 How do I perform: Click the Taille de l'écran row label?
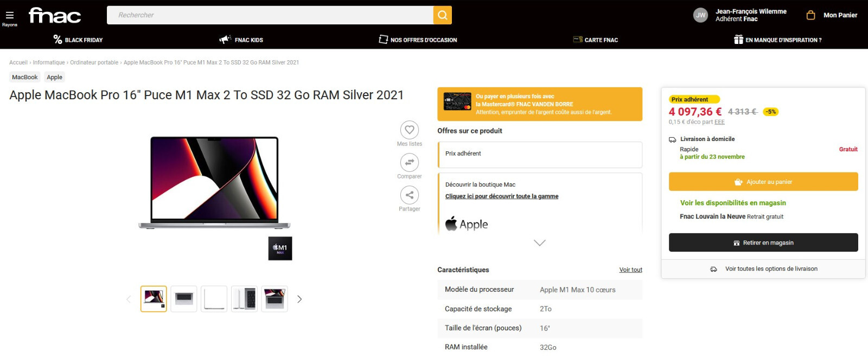[483, 328]
